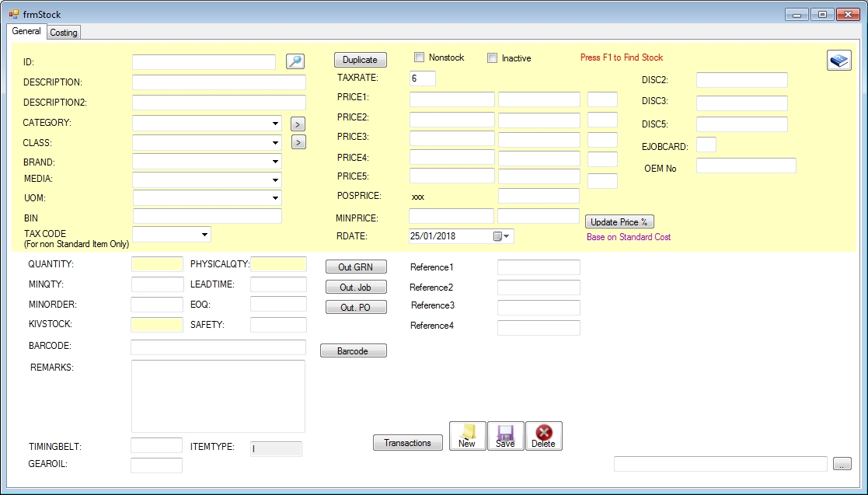Click the first PRICE3 input field
Viewport: 868px width, 495px height.
pyautogui.click(x=451, y=138)
